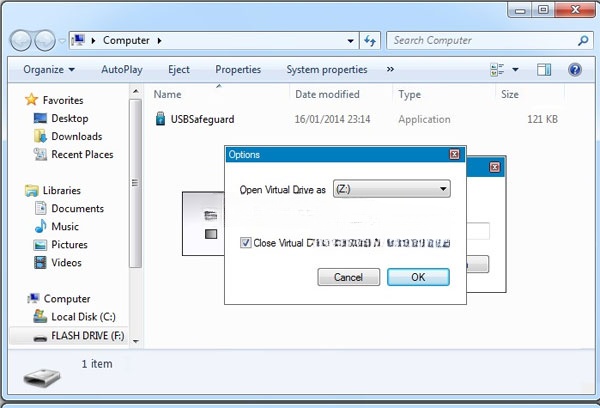Image resolution: width=600 pixels, height=408 pixels.
Task: Click Eject in the toolbar
Action: [179, 70]
